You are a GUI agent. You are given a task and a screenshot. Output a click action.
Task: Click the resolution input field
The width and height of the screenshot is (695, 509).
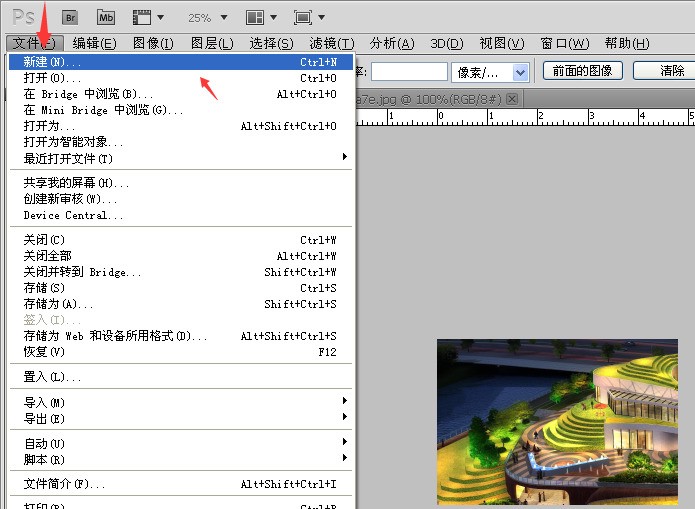click(x=409, y=71)
